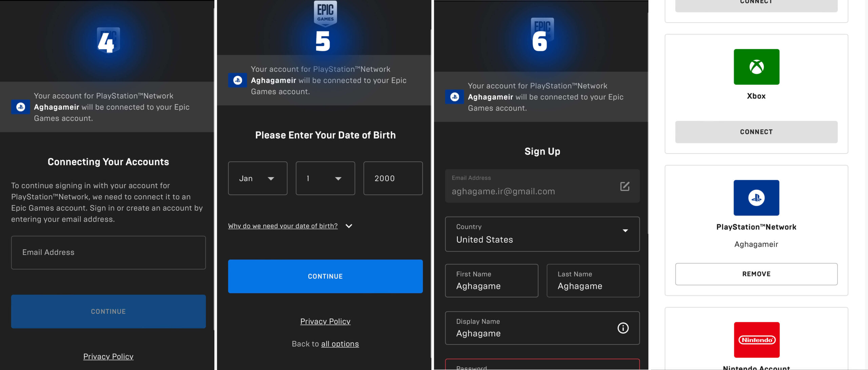
Task: Go back via the 'all options' link
Action: [x=340, y=344]
